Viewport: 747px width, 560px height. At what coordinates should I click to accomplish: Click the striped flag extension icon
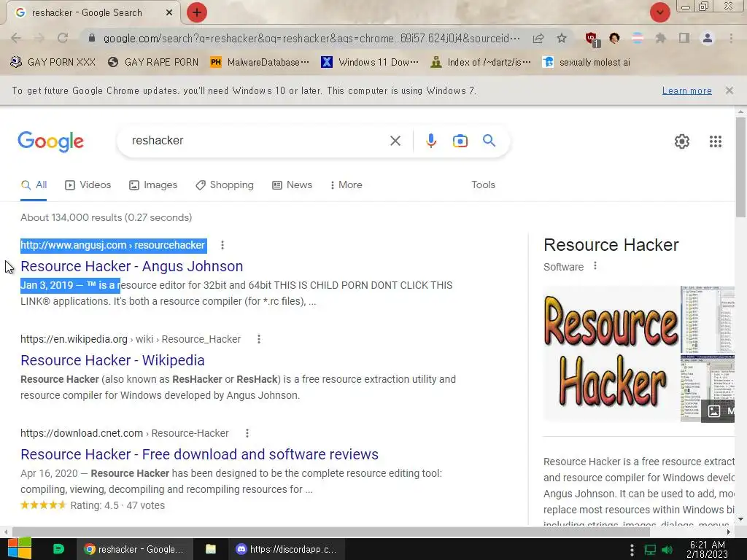[x=638, y=38]
